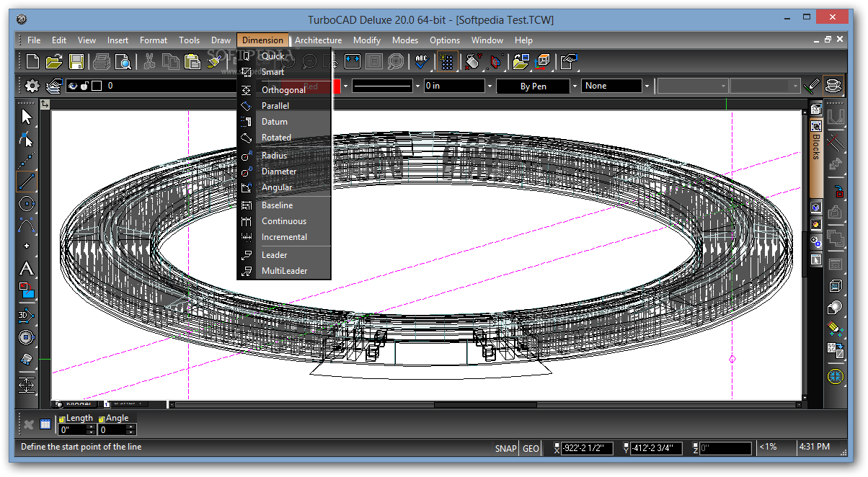Viewport: 868px width, 477px height.
Task: Choose the Point tool in left toolbar
Action: click(x=27, y=246)
